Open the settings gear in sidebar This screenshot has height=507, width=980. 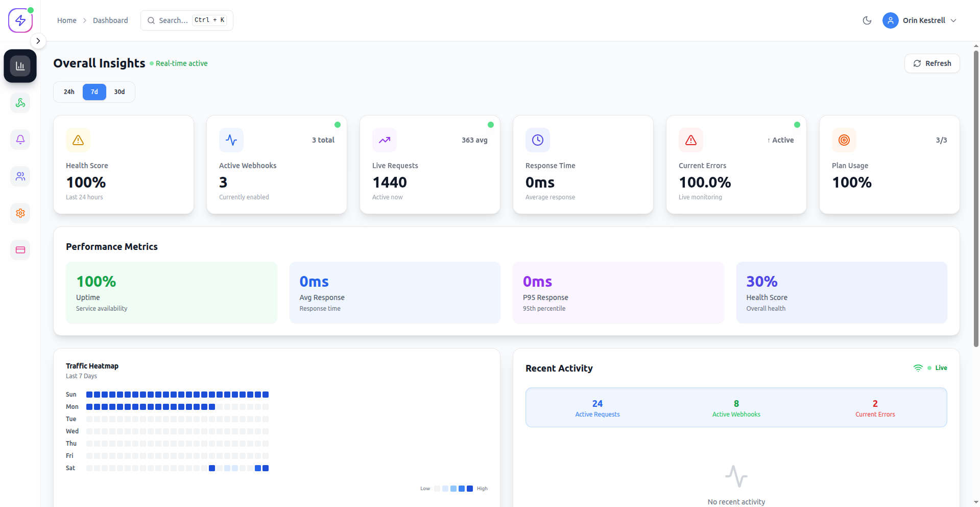20,213
